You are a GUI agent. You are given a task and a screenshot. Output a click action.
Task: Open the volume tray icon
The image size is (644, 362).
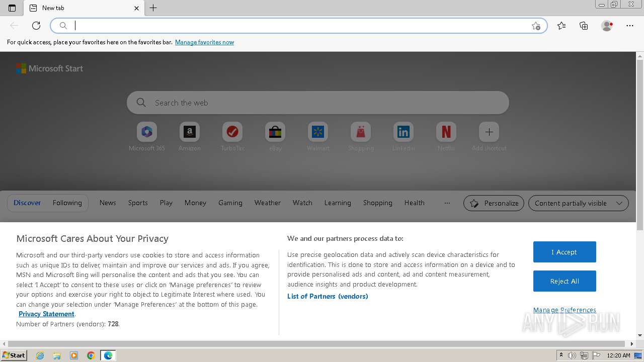click(x=572, y=355)
